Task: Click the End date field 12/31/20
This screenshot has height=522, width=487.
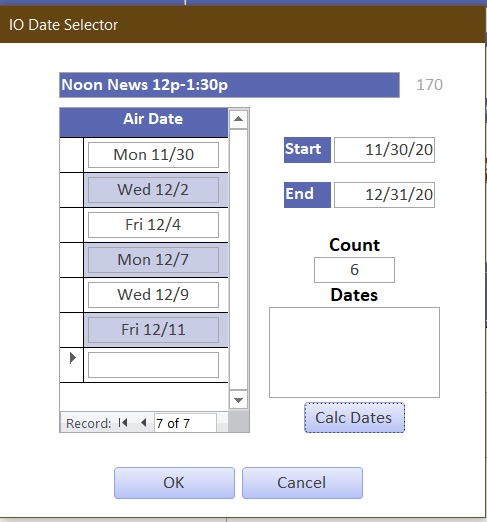Action: [x=384, y=195]
